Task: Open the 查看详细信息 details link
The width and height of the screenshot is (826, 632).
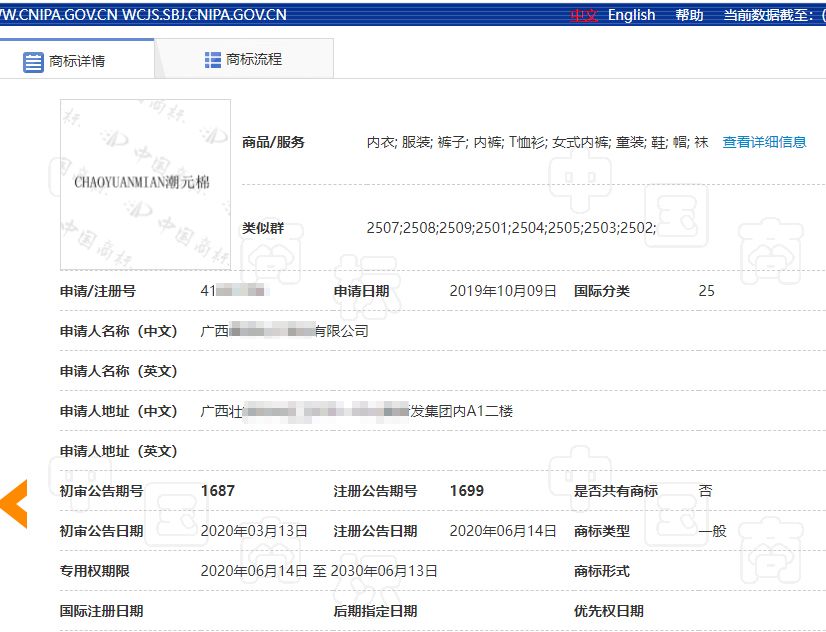Action: point(763,142)
